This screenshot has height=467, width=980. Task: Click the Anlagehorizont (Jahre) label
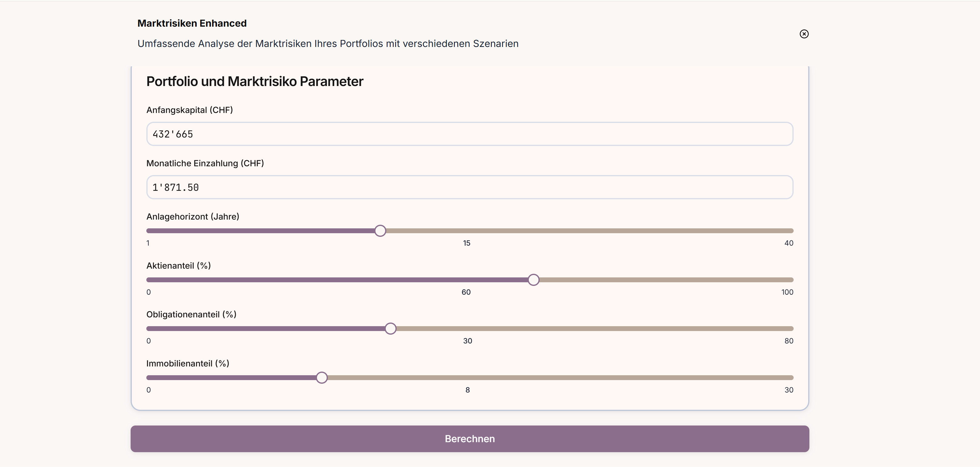192,216
